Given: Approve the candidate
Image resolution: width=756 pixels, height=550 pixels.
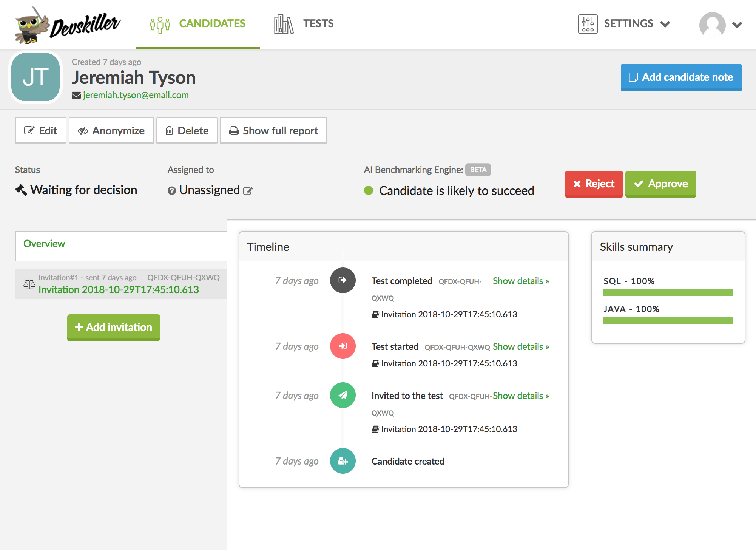Looking at the screenshot, I should [x=660, y=184].
